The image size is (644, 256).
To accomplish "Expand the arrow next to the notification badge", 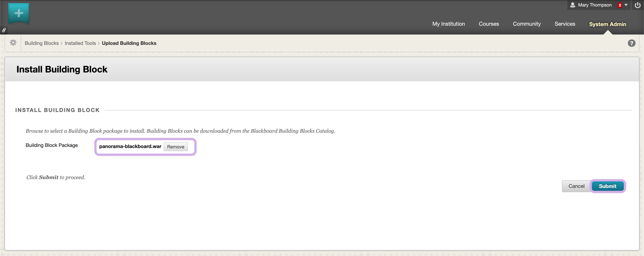I will (x=626, y=5).
